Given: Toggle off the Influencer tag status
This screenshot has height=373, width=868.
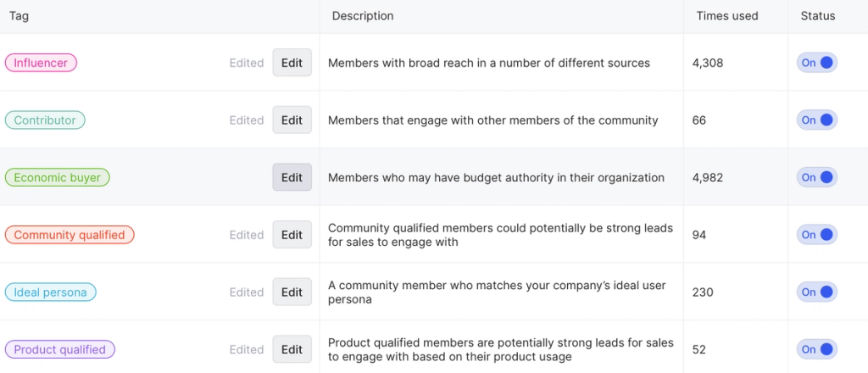Looking at the screenshot, I should 816,63.
